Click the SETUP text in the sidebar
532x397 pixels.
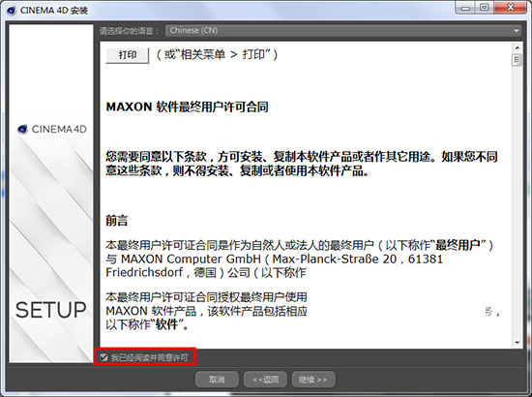51,310
